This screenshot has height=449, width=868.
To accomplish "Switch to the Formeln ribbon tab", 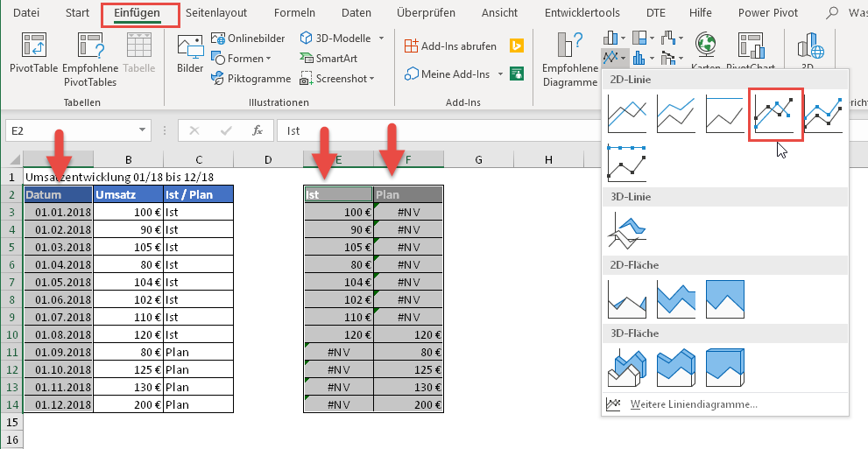I will pyautogui.click(x=294, y=12).
